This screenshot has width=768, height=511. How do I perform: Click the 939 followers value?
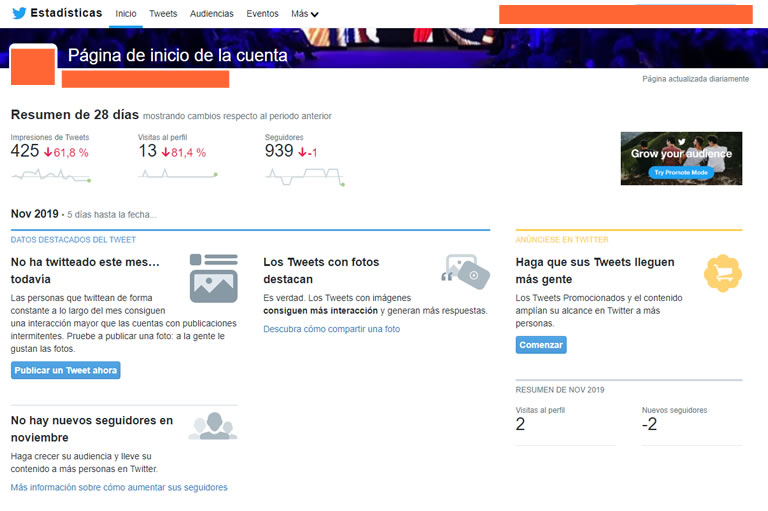tap(279, 151)
